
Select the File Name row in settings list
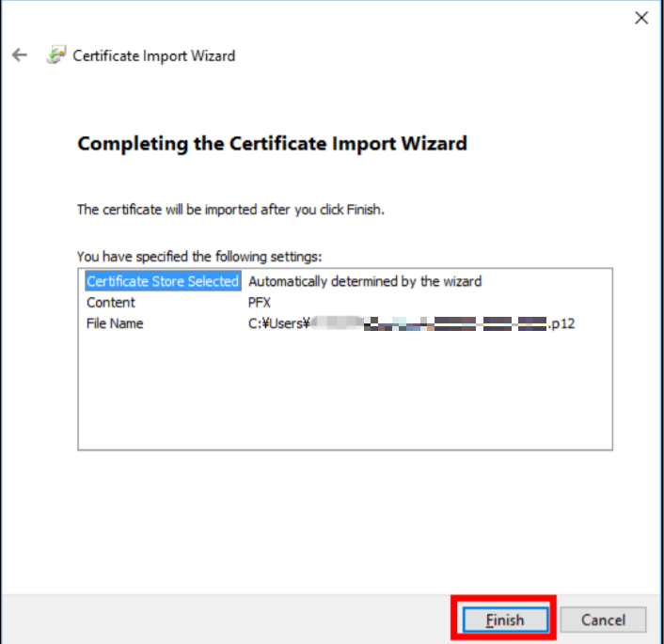pos(115,323)
